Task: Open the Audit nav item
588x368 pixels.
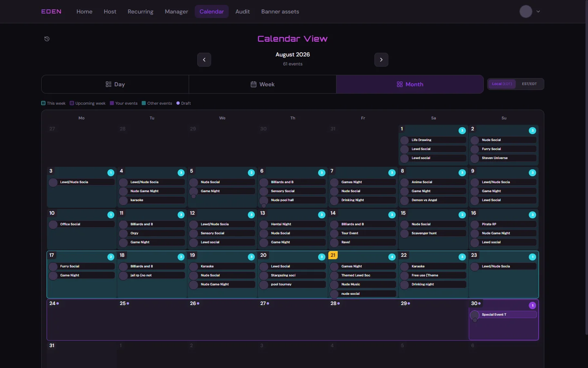Action: pyautogui.click(x=243, y=11)
